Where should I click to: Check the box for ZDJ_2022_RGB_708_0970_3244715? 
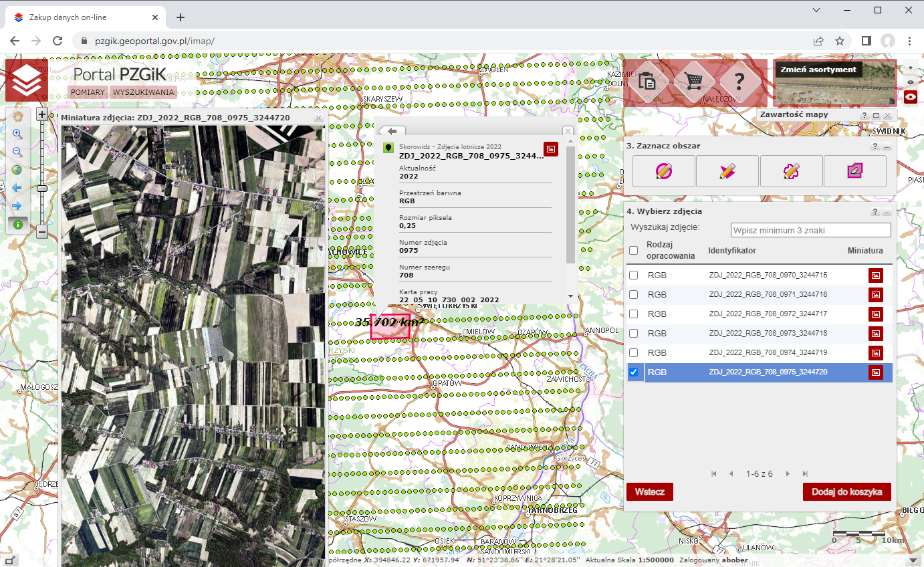633,275
